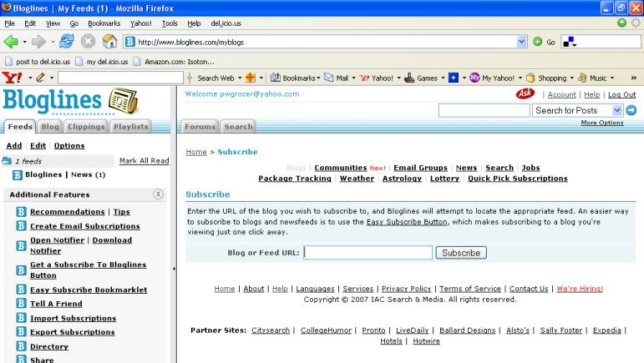The height and width of the screenshot is (363, 644).
Task: Open the Home page icon
Action: pos(109,42)
